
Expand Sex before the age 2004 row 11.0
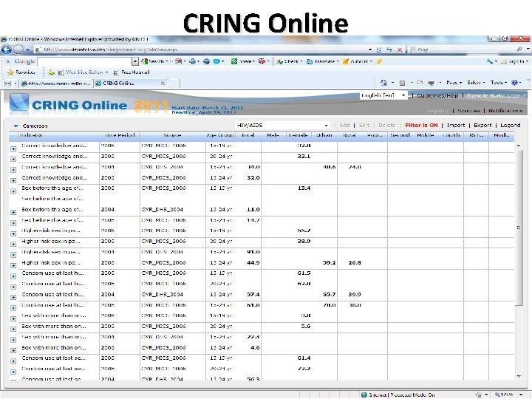[x=13, y=212]
